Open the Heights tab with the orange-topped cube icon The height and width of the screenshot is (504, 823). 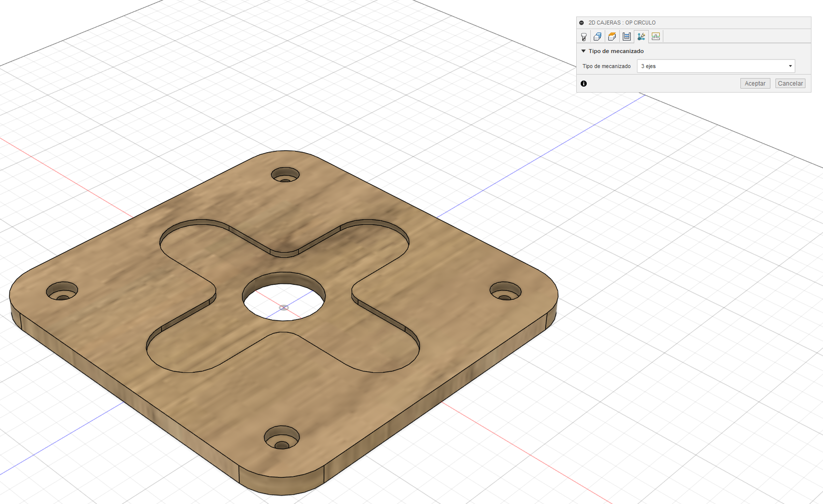tap(612, 37)
